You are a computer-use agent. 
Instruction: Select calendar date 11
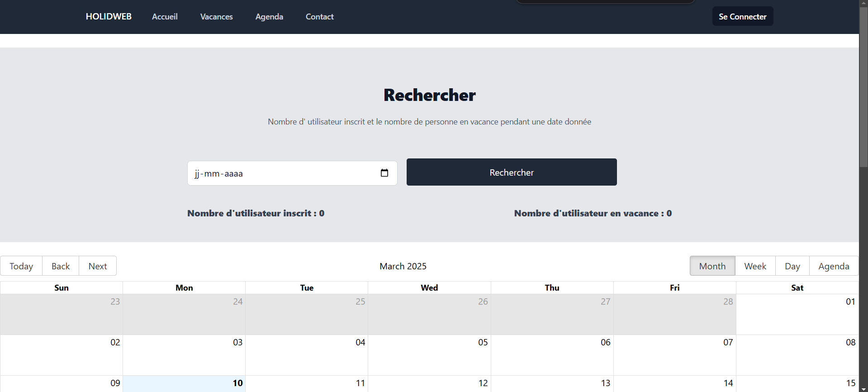coord(360,383)
